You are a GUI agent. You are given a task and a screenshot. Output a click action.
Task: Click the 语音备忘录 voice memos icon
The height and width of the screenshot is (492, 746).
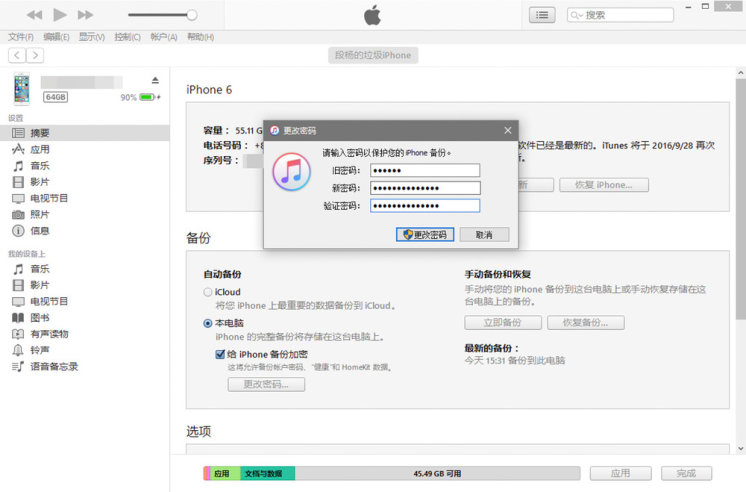[x=18, y=366]
